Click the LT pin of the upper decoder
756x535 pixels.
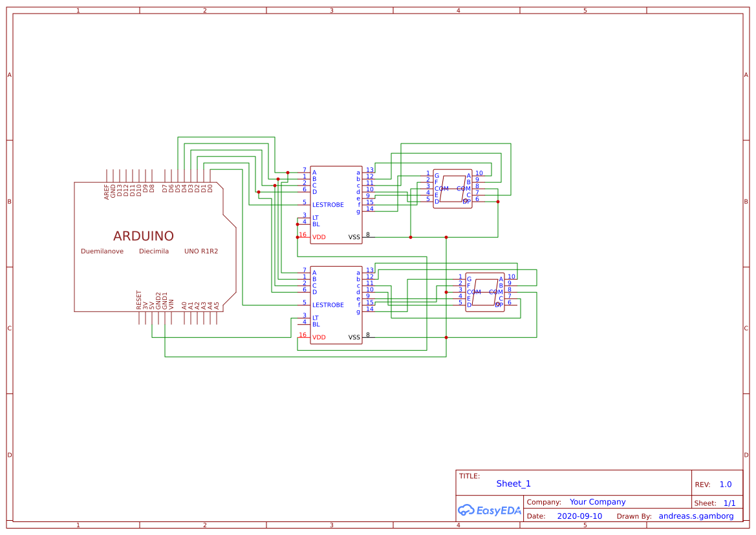click(316, 217)
